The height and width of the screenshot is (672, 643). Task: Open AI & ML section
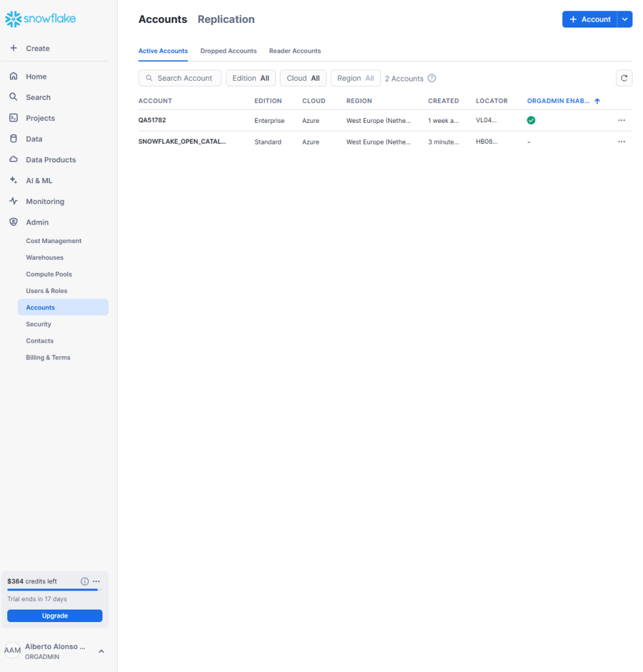(39, 181)
